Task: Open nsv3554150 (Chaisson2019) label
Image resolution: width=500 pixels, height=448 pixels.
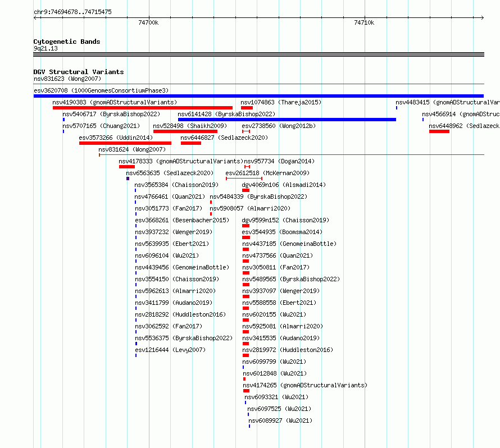Action: (x=177, y=279)
